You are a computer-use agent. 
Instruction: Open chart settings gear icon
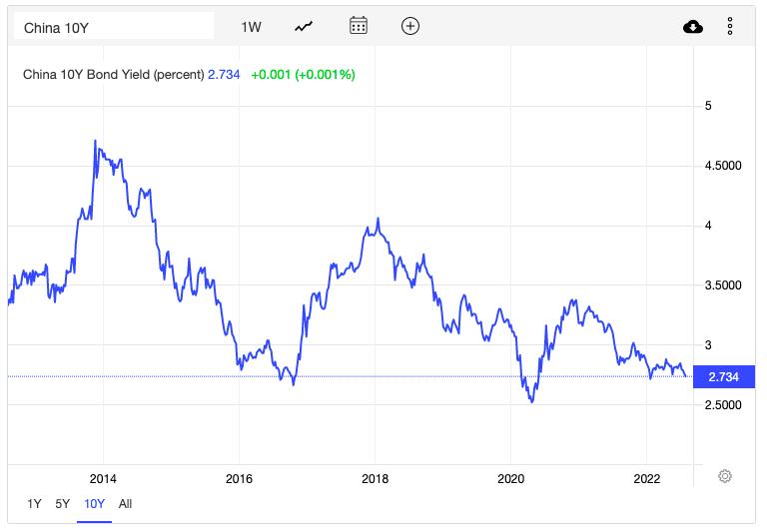(x=725, y=476)
